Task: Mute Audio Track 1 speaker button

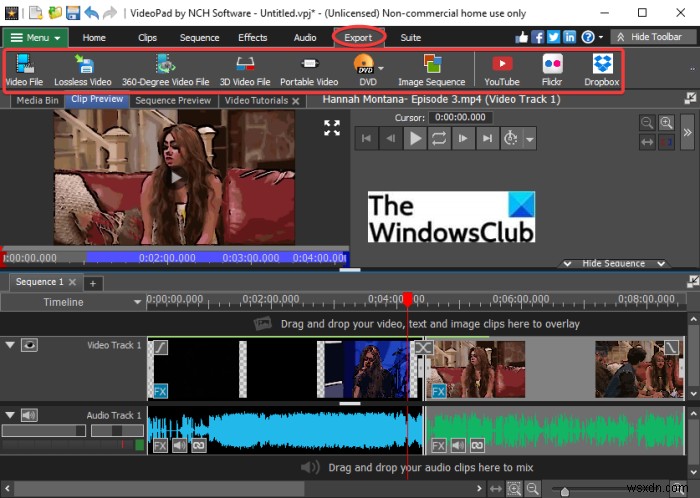Action: click(x=29, y=415)
